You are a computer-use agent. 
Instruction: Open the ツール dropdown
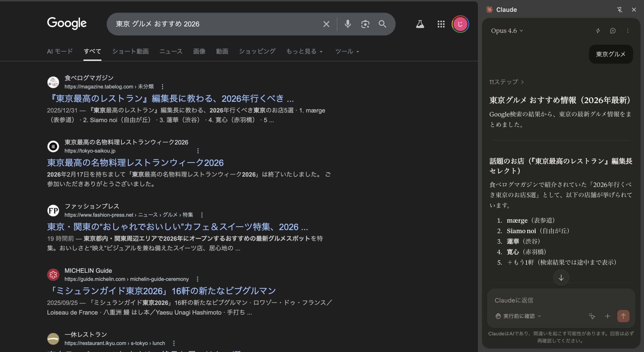[347, 51]
